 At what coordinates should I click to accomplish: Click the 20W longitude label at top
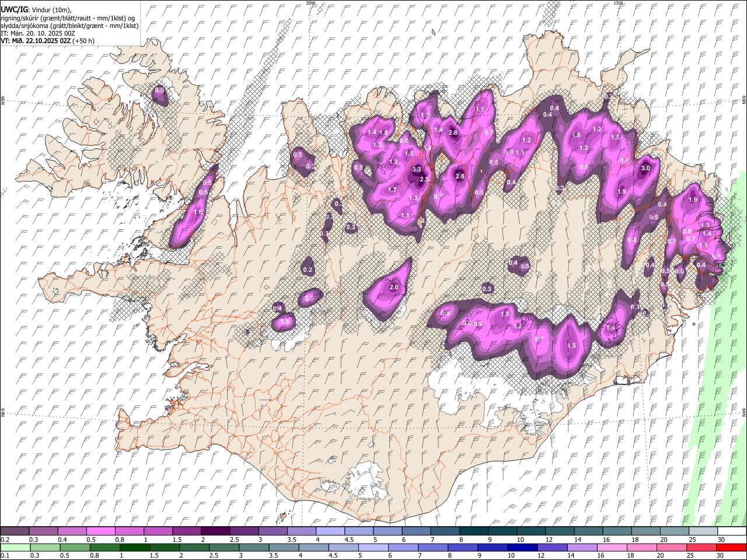(310, 3)
